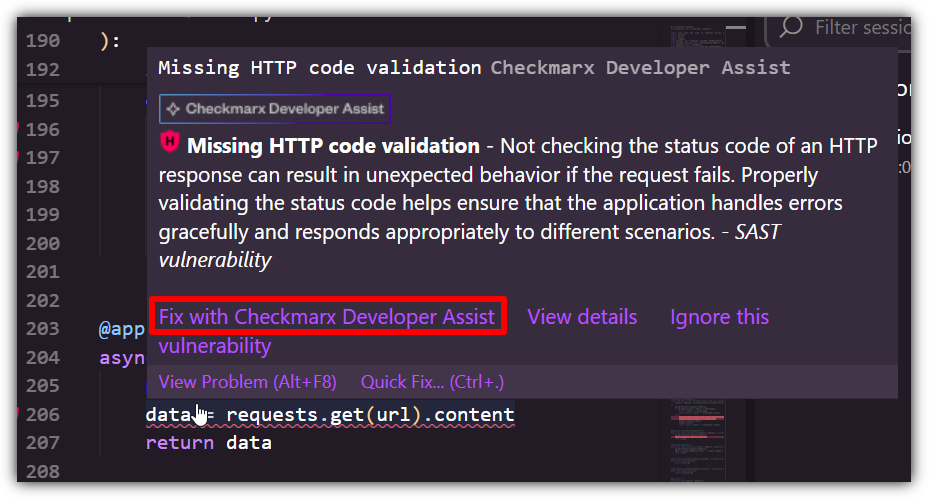Screen dimensions: 929x500
Task: Click line number 190 in gutter
Action: coord(43,41)
